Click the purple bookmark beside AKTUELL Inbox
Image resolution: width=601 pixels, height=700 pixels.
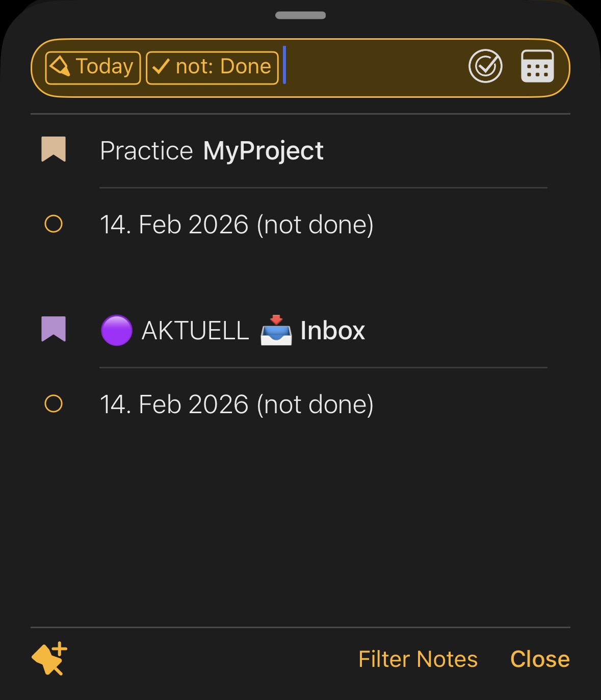coord(54,329)
